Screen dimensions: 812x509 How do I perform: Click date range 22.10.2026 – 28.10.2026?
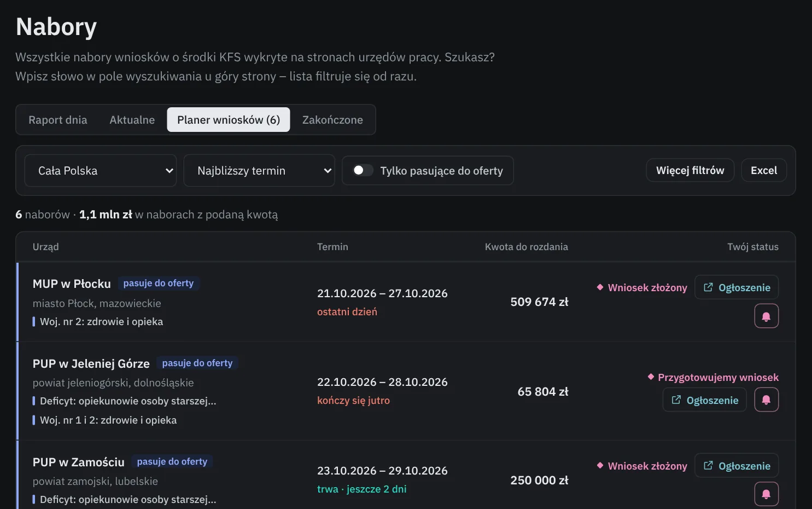(382, 382)
